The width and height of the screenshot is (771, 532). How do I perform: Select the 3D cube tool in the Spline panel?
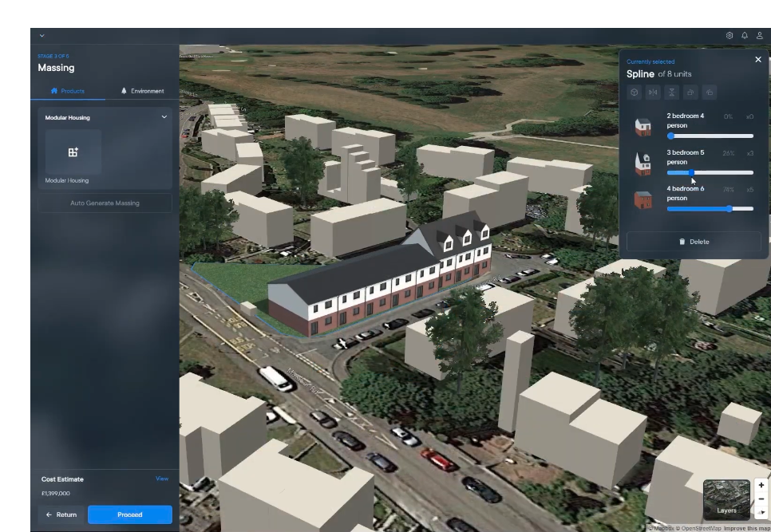[635, 93]
